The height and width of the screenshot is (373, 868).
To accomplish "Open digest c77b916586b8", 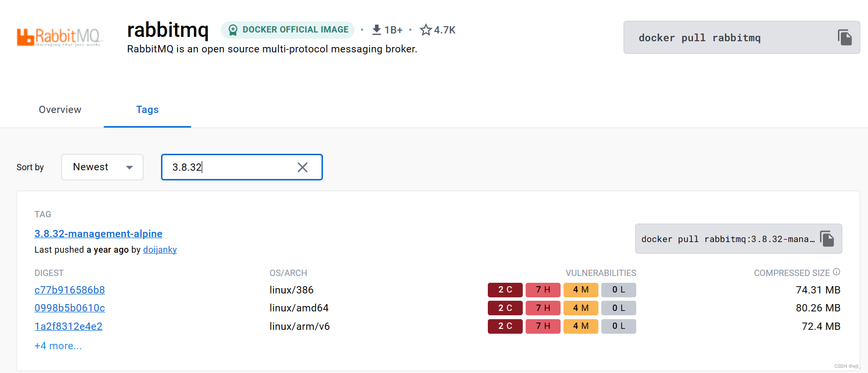I will [x=70, y=290].
